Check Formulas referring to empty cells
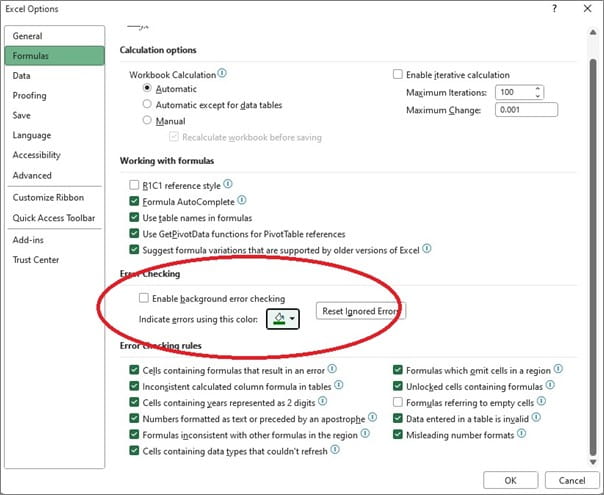604x495 pixels. coord(398,402)
